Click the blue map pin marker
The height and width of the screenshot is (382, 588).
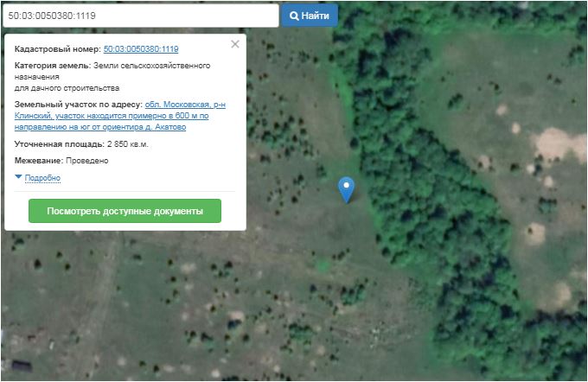[x=346, y=188]
